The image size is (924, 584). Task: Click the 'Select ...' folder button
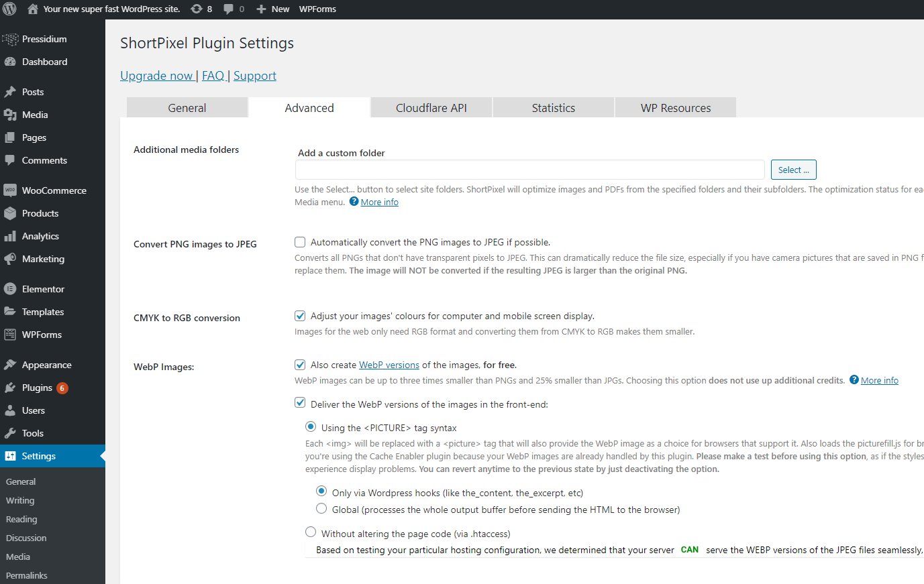793,170
